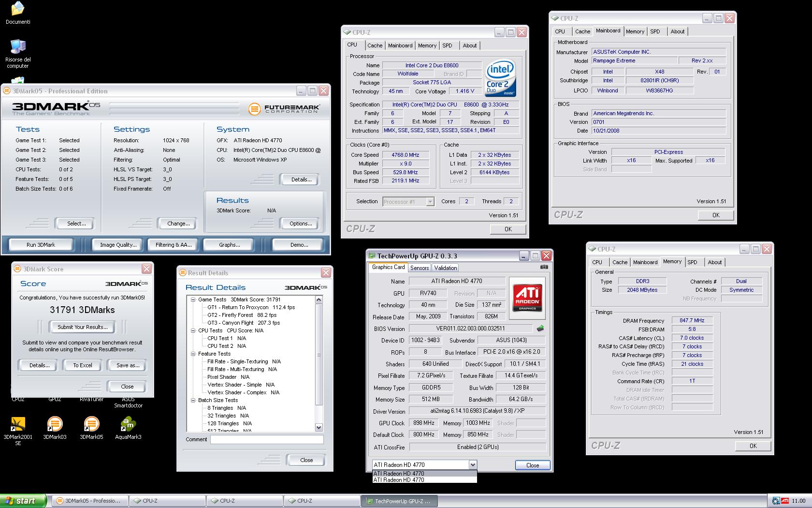Open the Windows Start button
The image size is (812, 508).
point(23,501)
